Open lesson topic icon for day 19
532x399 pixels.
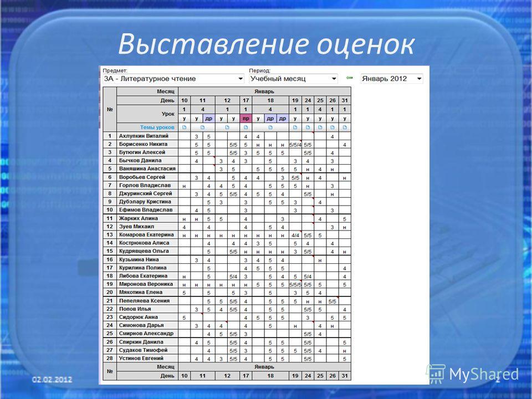(295, 127)
